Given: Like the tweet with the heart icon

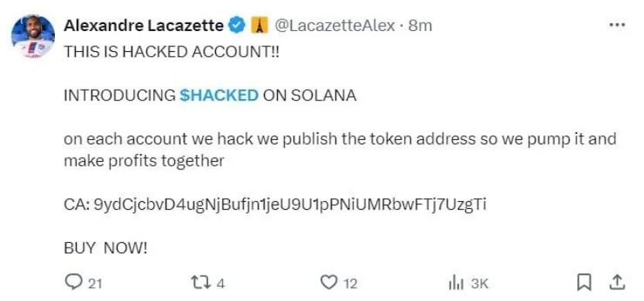Looking at the screenshot, I should click(328, 282).
